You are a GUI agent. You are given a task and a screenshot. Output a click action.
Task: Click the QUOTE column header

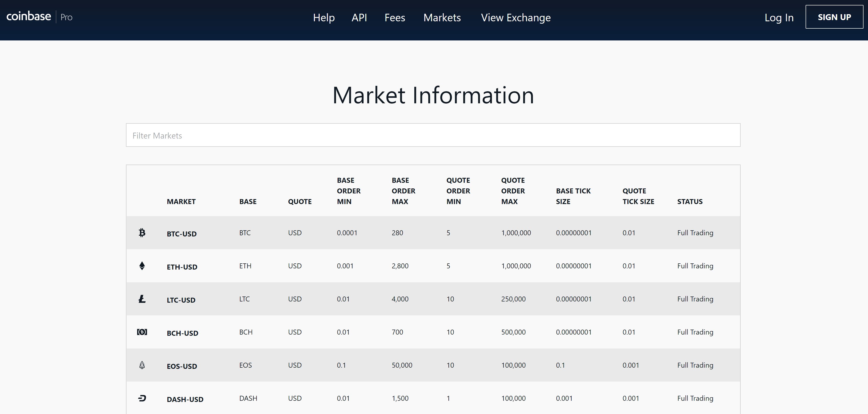click(299, 201)
